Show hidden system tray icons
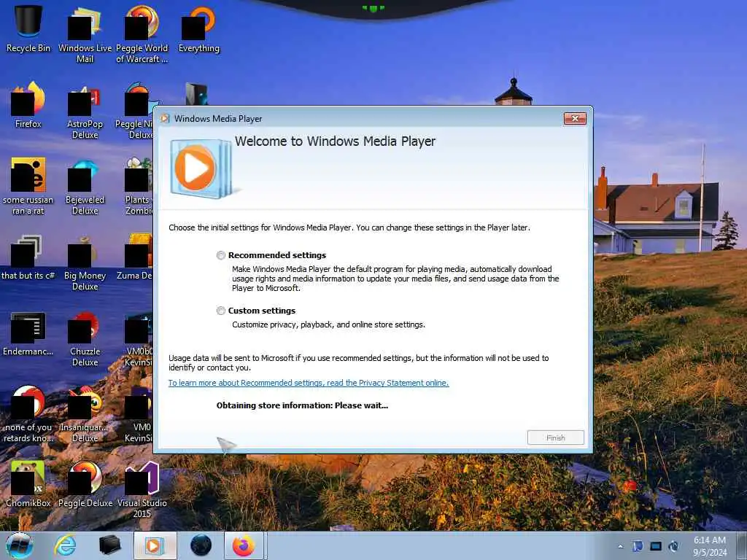The height and width of the screenshot is (560, 747). [x=620, y=546]
